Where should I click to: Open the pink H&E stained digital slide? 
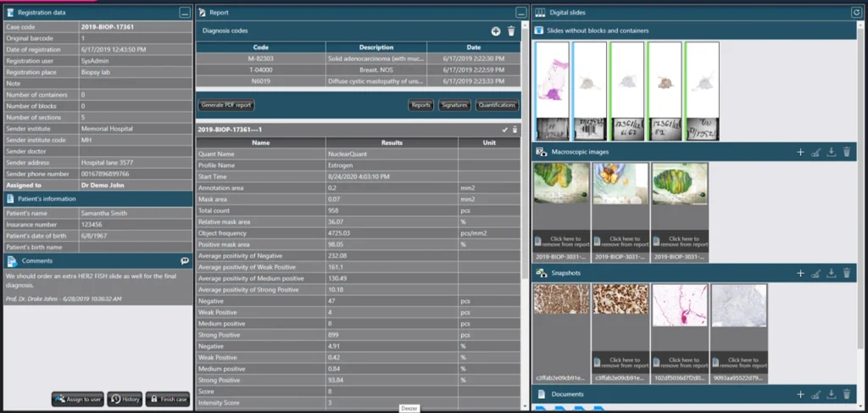pyautogui.click(x=552, y=91)
